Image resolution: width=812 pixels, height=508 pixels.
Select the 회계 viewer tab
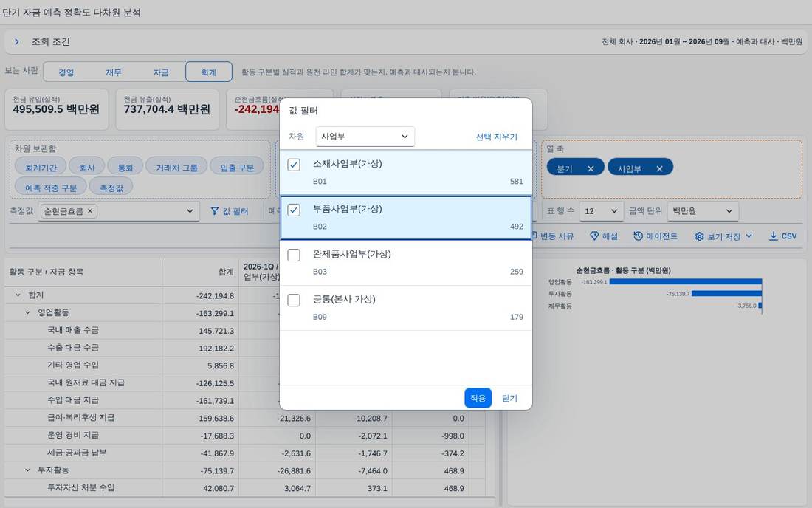[x=209, y=72]
